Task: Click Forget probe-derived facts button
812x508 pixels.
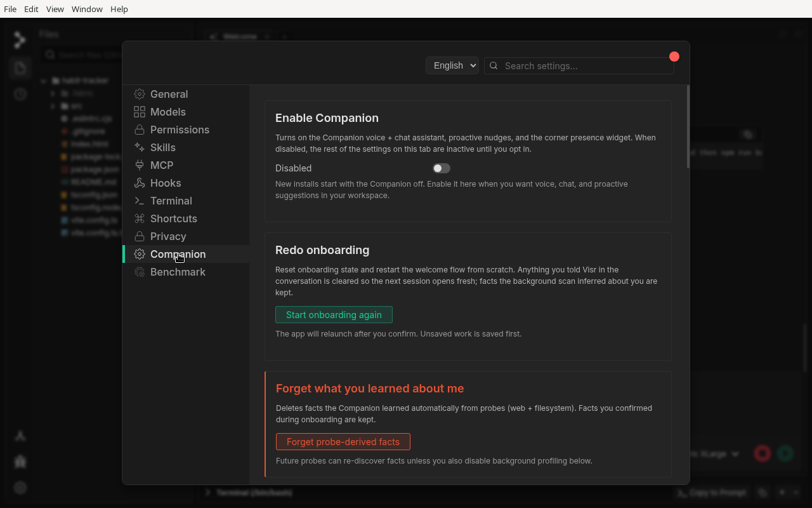Action: [343, 441]
